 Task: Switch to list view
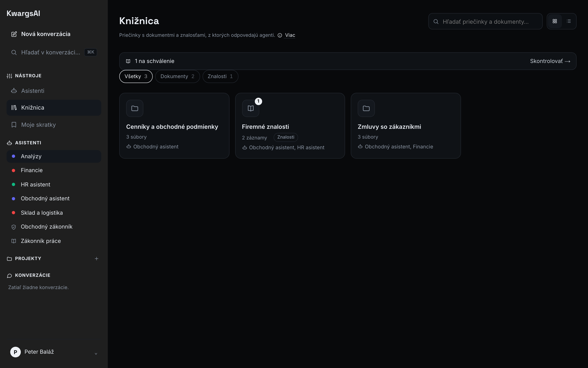coord(569,21)
